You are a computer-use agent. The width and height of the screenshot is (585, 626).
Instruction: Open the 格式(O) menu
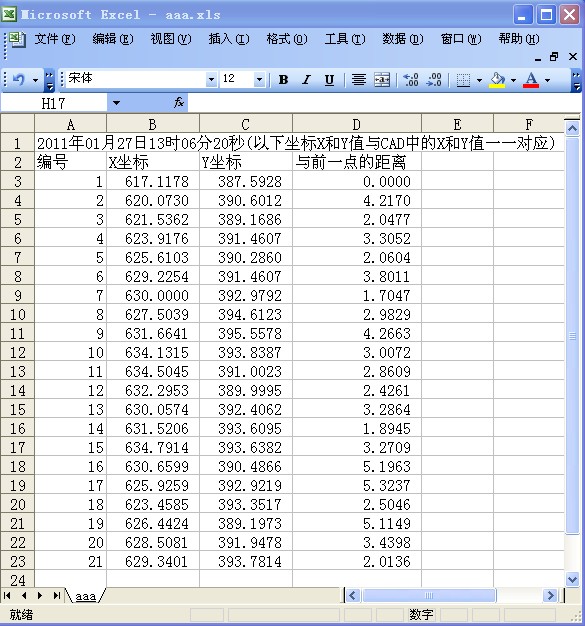(x=287, y=39)
